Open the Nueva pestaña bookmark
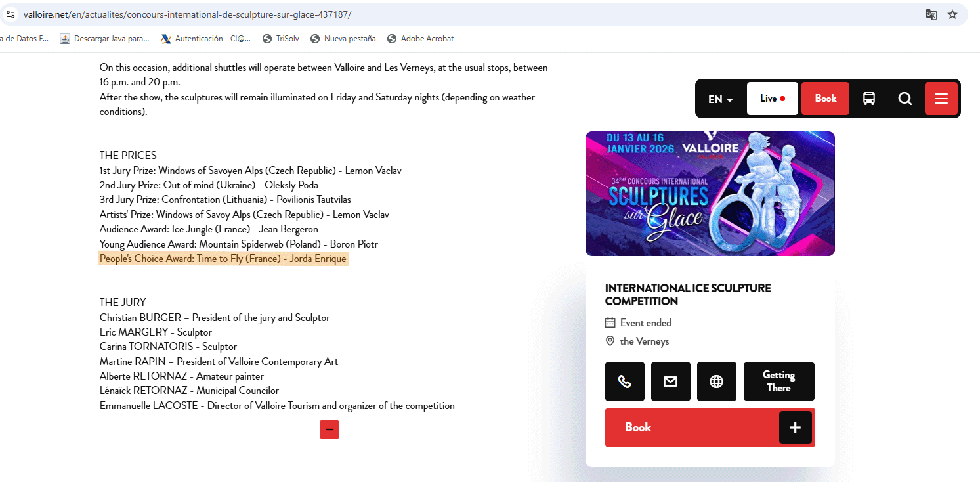This screenshot has height=482, width=980. click(x=343, y=39)
